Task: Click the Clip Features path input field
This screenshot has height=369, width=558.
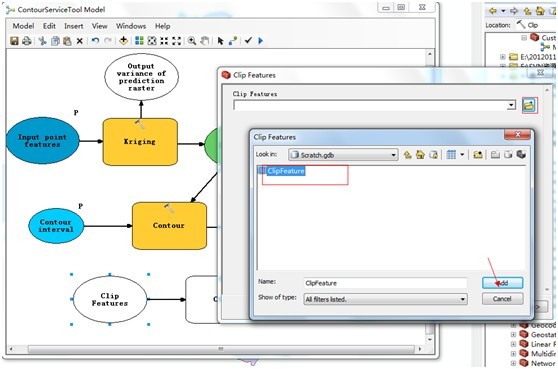Action: 370,105
